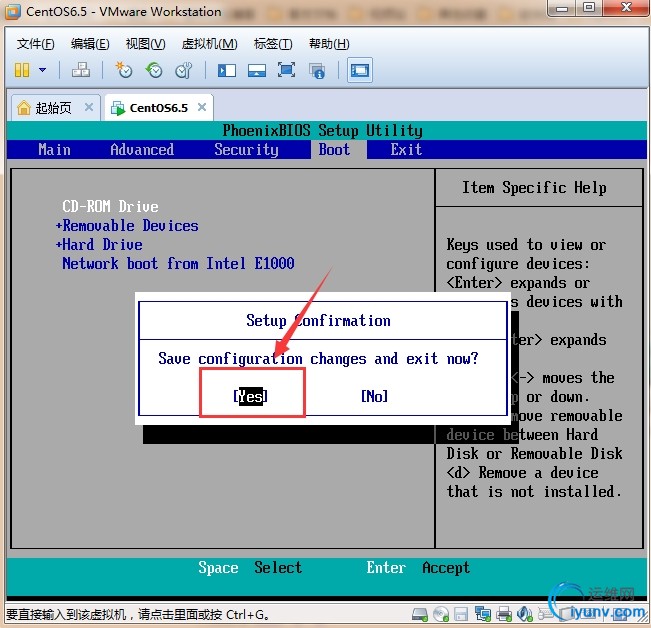
Task: Click the VMware Workstation title bar icon
Action: click(x=12, y=12)
